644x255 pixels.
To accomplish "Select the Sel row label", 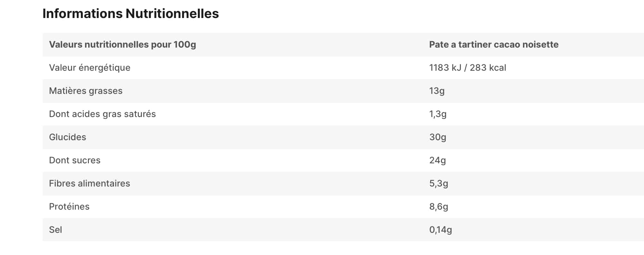I will tap(55, 230).
